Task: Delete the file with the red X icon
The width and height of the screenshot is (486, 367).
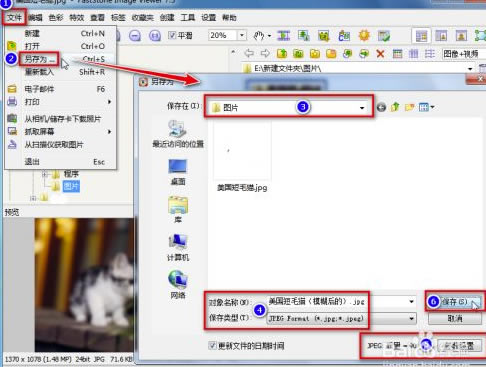Action: tap(380, 53)
